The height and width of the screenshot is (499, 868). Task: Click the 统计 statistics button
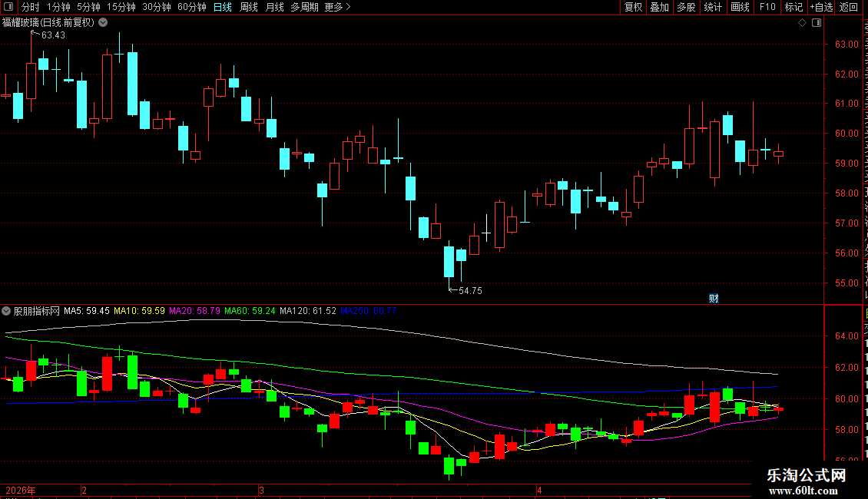point(713,7)
